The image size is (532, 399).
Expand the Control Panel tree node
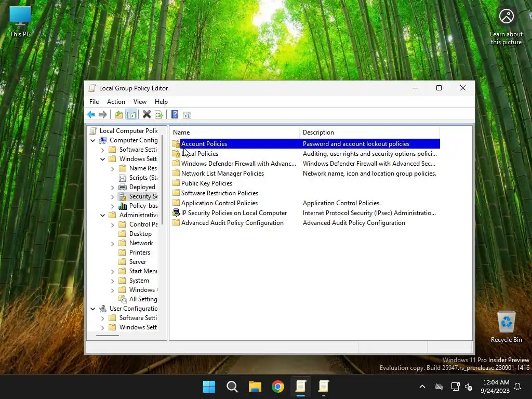(112, 224)
